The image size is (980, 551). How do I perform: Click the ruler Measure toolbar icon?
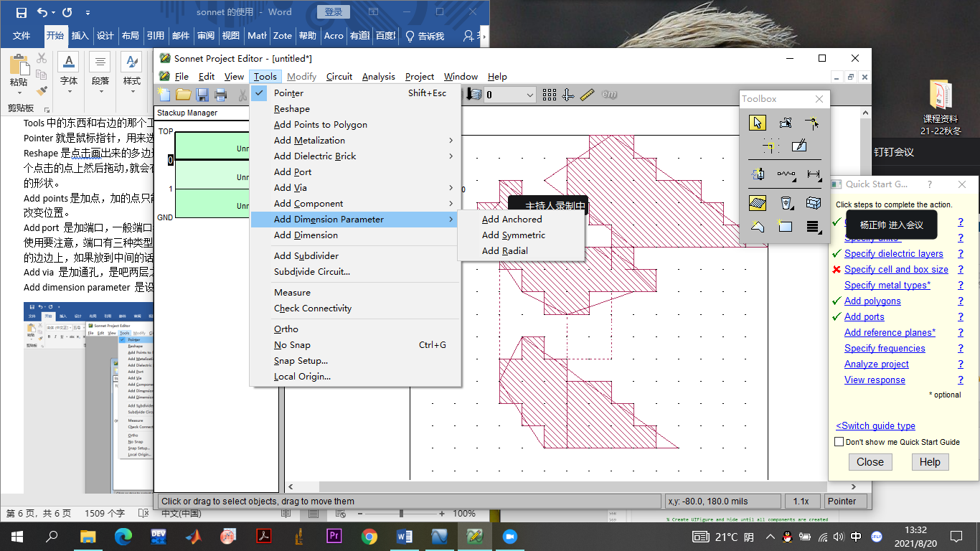pos(588,95)
